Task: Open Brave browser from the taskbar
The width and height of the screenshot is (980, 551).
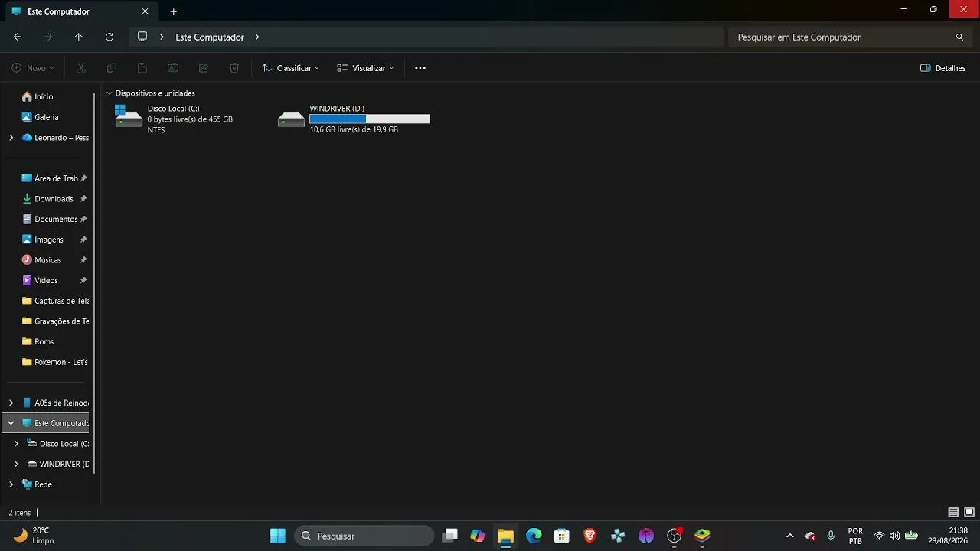Action: tap(590, 536)
